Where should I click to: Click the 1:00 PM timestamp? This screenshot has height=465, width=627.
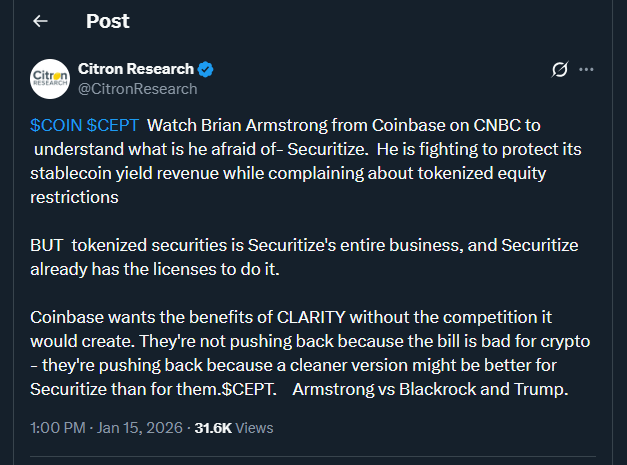(x=56, y=428)
